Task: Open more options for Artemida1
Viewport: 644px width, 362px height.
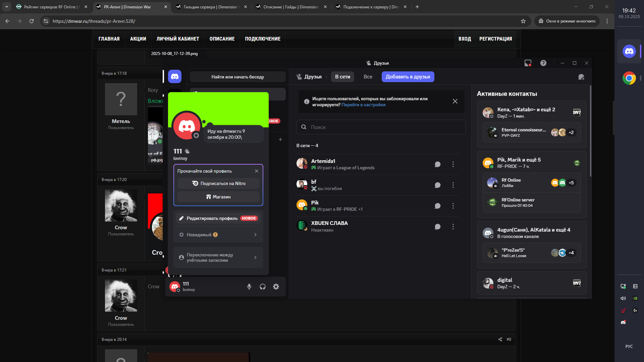Action: pos(453,164)
